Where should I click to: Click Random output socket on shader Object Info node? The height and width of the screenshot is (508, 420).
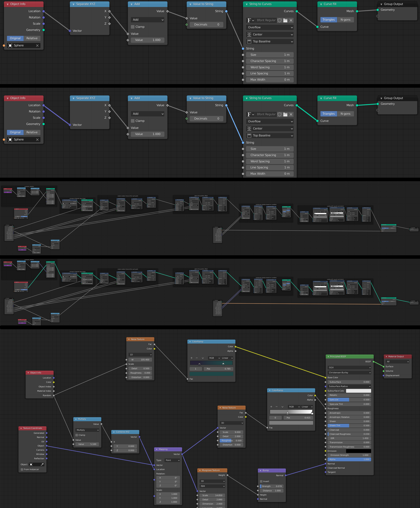click(54, 396)
